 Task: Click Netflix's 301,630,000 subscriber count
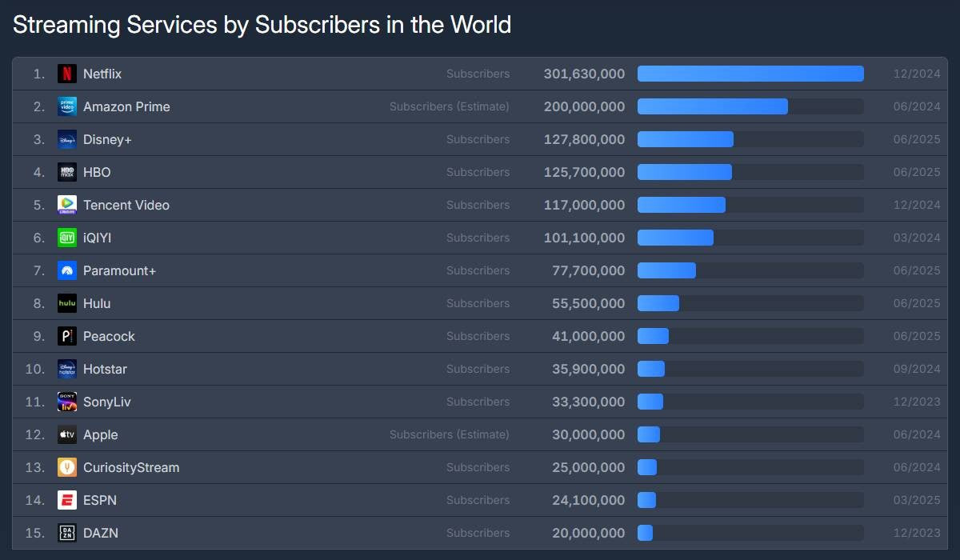coord(584,74)
